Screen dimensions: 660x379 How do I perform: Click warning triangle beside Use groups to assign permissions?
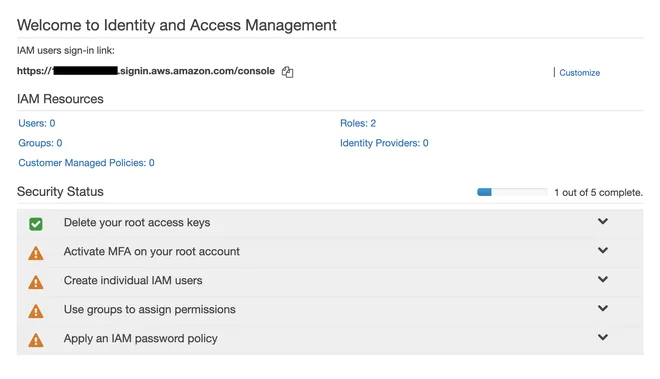[36, 311]
